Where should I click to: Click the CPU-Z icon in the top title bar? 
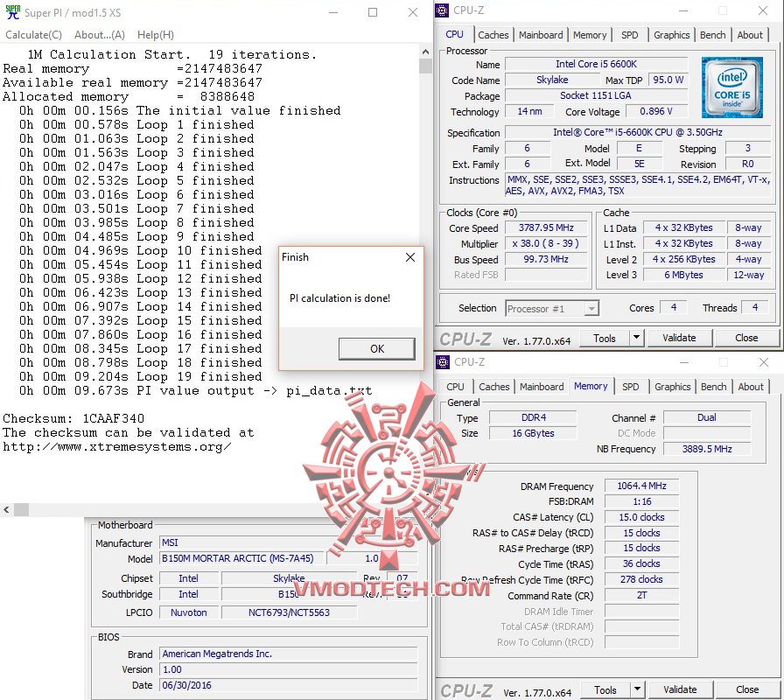[x=443, y=10]
